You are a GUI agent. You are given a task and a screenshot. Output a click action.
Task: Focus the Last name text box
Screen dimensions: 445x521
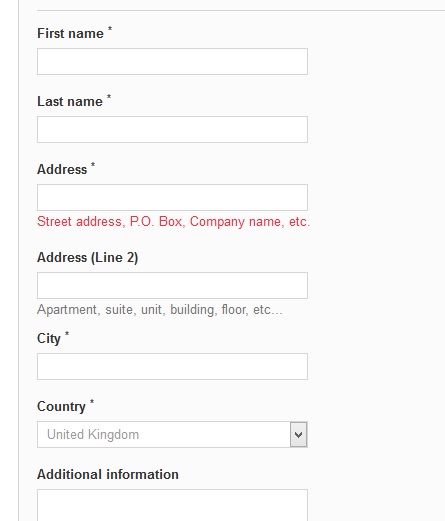click(x=172, y=129)
